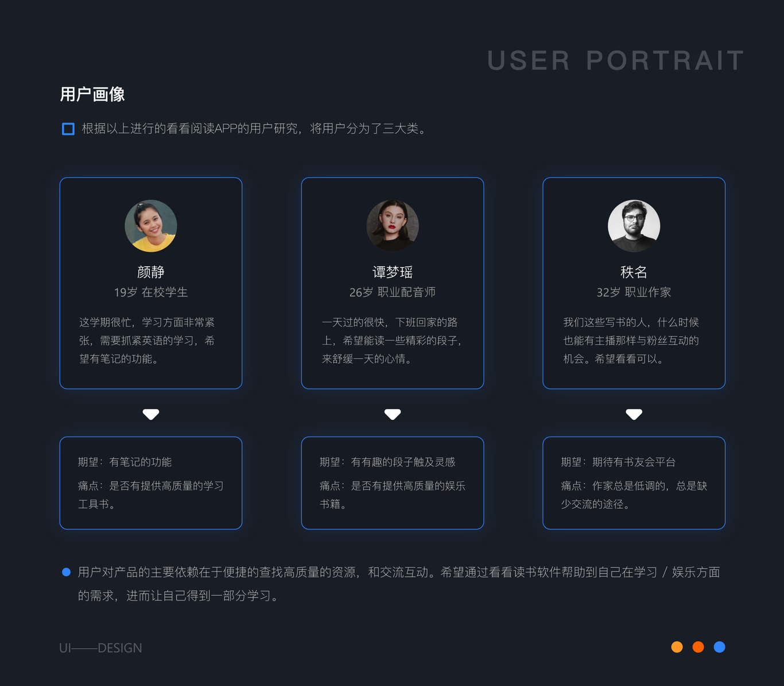Click the name 颜静

(x=151, y=272)
